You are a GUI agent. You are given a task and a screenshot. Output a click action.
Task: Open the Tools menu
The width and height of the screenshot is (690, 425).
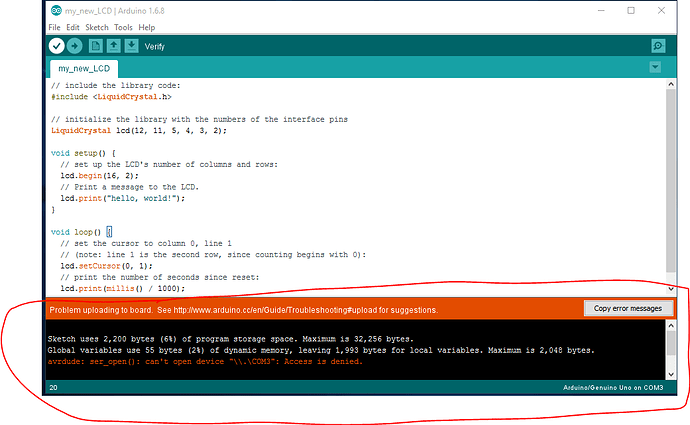click(123, 27)
